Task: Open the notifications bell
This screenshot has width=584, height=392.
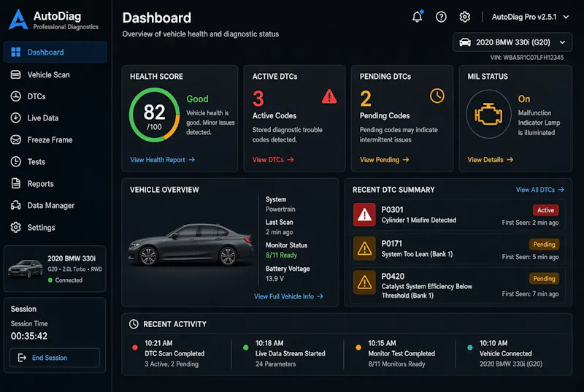Action: (x=417, y=16)
